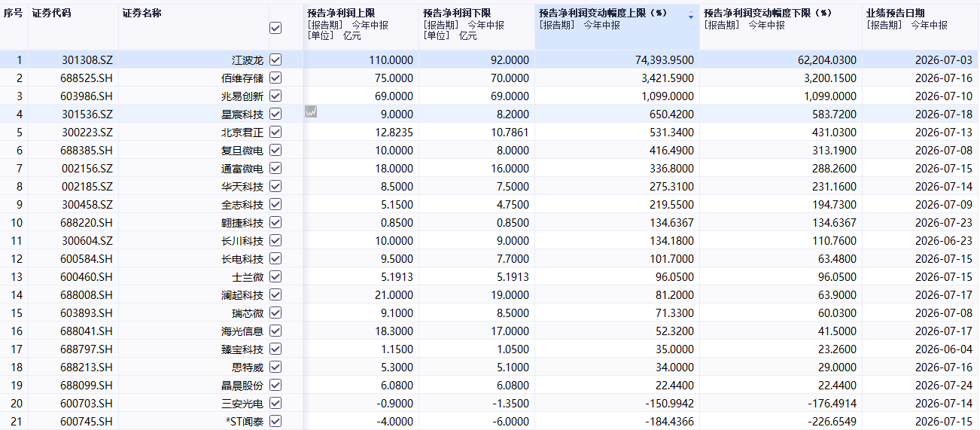
Task: Click the date 2026-06-23
Action: pyautogui.click(x=944, y=240)
